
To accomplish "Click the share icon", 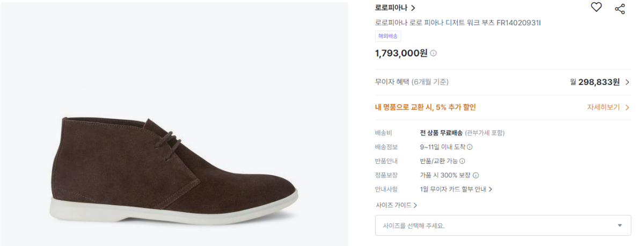I will click(x=620, y=8).
